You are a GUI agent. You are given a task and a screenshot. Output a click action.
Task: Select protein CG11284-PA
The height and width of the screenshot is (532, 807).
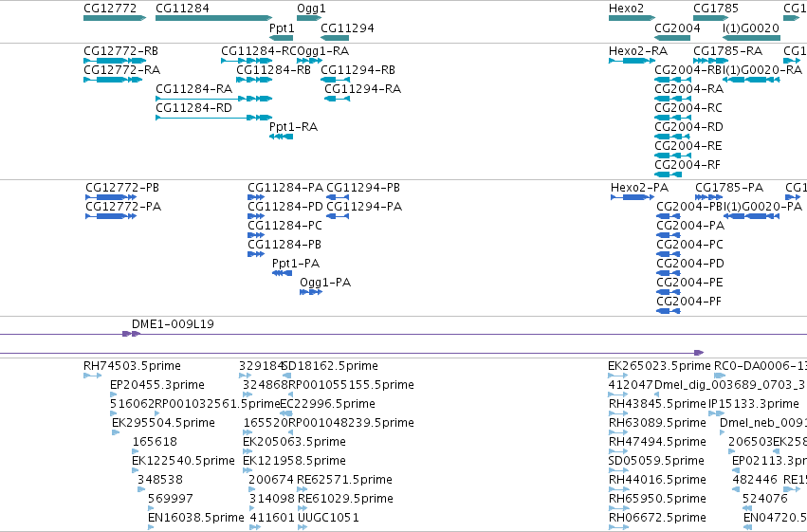coord(256,197)
